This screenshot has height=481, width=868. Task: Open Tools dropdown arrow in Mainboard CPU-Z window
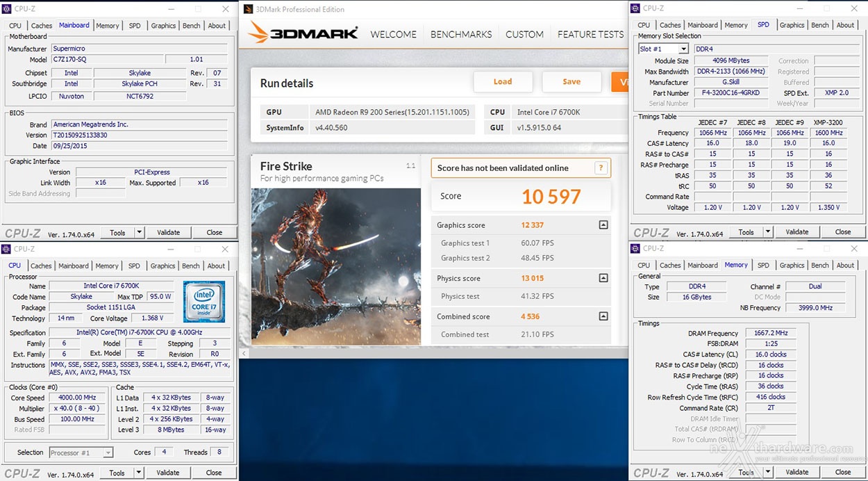(140, 232)
